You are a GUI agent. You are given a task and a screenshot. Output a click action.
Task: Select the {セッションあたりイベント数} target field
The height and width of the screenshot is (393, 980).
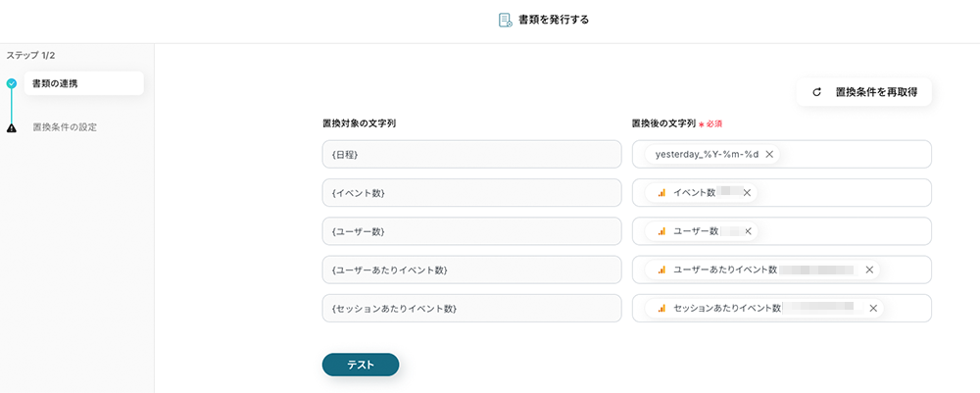point(471,309)
